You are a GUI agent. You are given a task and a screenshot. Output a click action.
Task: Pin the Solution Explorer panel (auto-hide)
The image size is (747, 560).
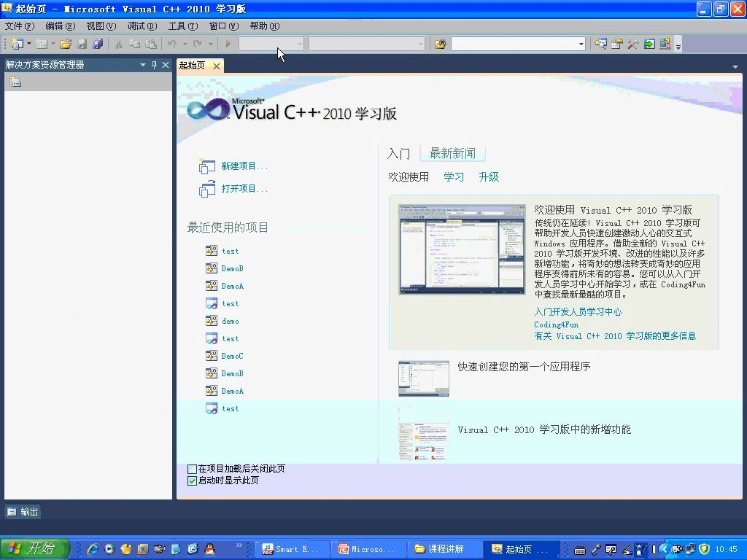154,65
